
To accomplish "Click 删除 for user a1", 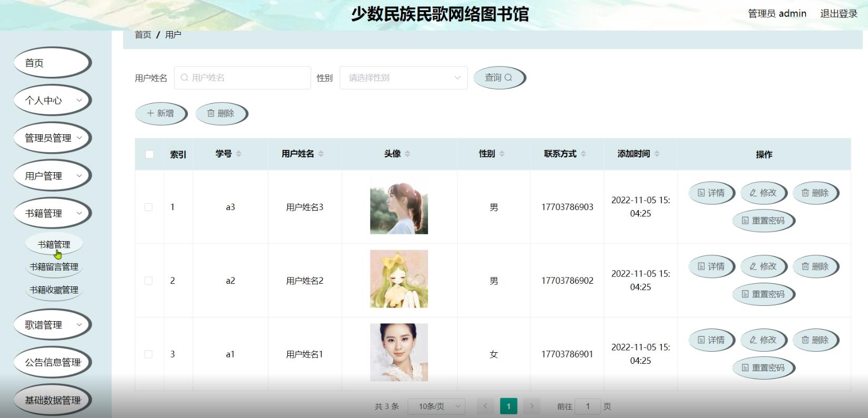I will 815,341.
